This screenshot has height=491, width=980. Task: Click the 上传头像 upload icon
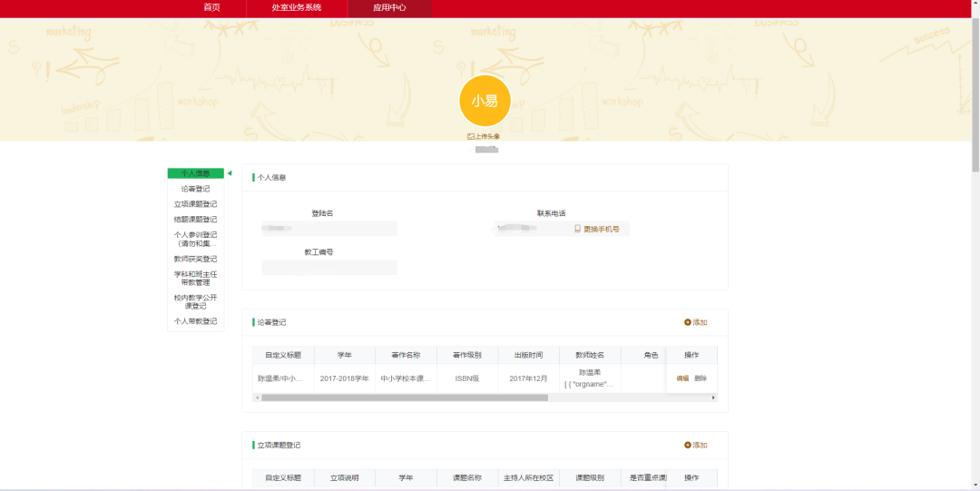[x=471, y=136]
